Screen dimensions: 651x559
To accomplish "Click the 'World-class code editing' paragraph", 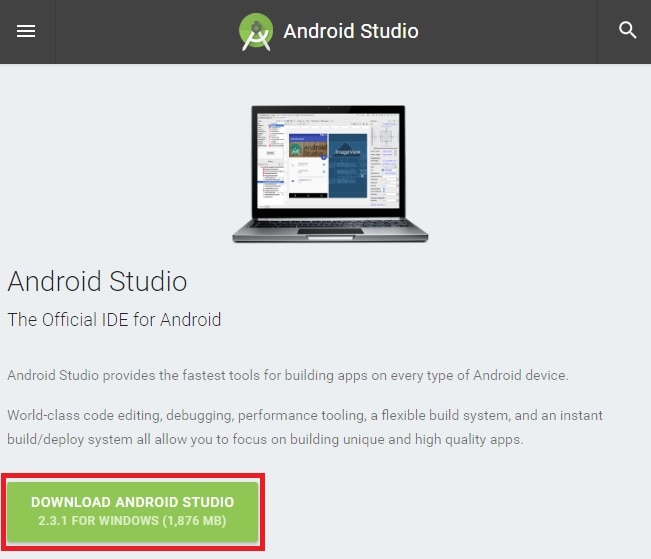I will (305, 427).
